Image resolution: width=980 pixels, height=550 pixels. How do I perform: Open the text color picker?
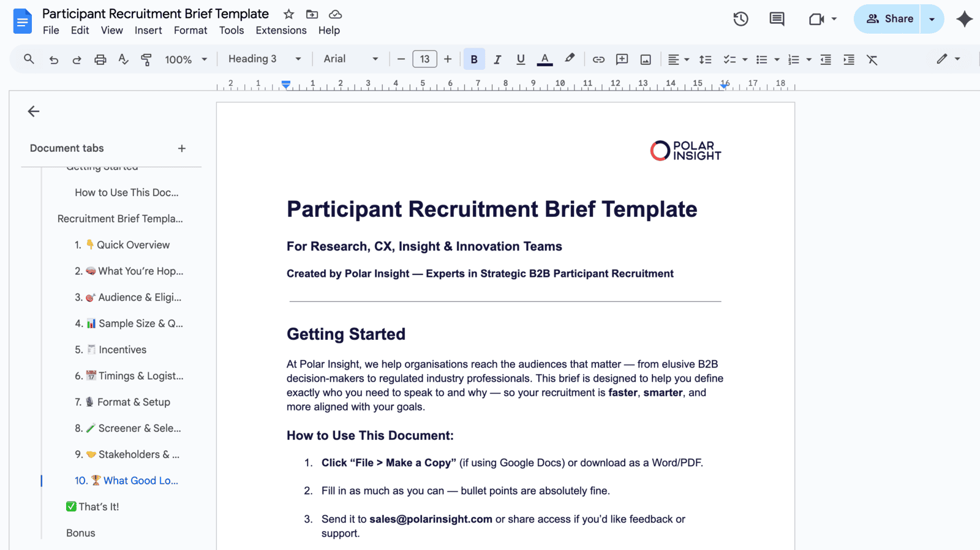545,59
